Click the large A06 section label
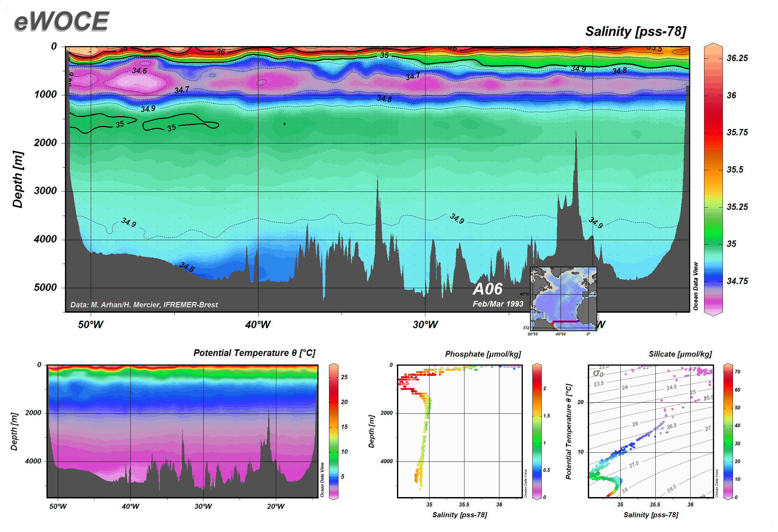Screen dimensions: 778x532 488,289
